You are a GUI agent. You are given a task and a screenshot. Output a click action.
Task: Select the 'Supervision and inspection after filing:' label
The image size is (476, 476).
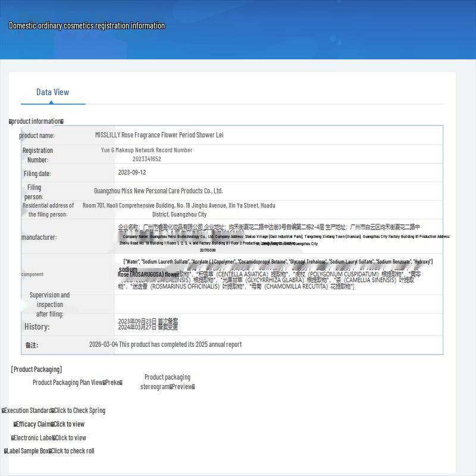(50, 305)
